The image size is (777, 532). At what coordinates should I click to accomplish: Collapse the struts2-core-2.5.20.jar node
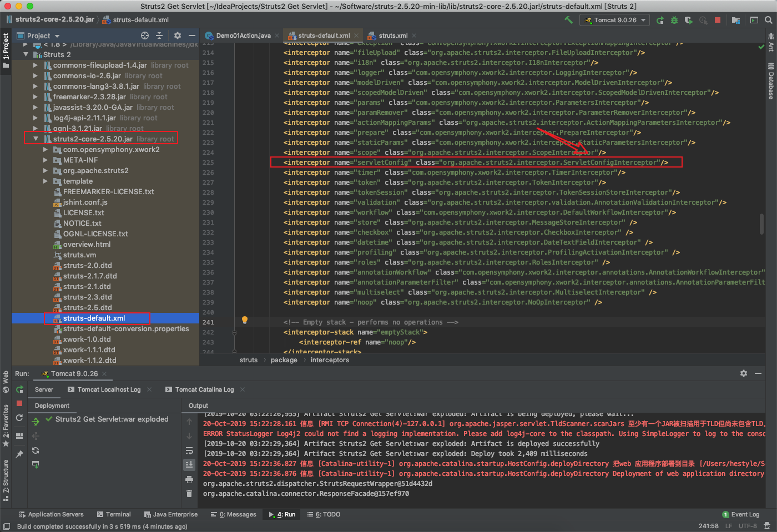(36, 139)
